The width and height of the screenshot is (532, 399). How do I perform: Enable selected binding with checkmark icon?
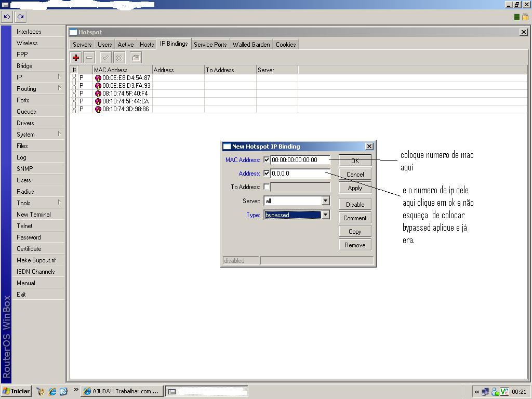106,58
